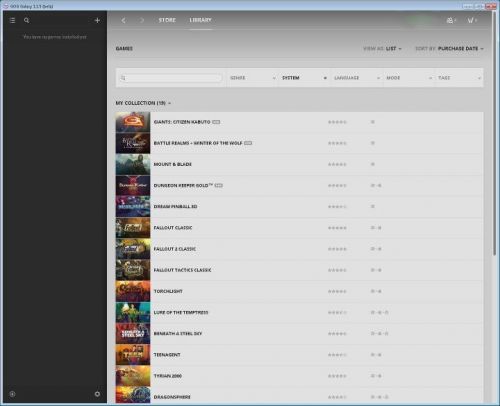Click the sidebar search magnifier icon
Image resolution: width=500 pixels, height=406 pixels.
tap(27, 20)
